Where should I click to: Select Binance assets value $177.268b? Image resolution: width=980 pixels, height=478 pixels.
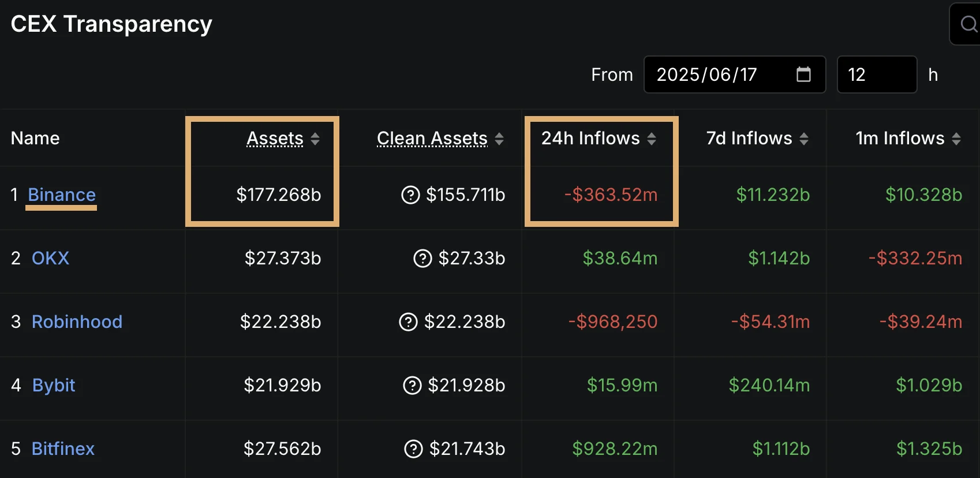[279, 195]
